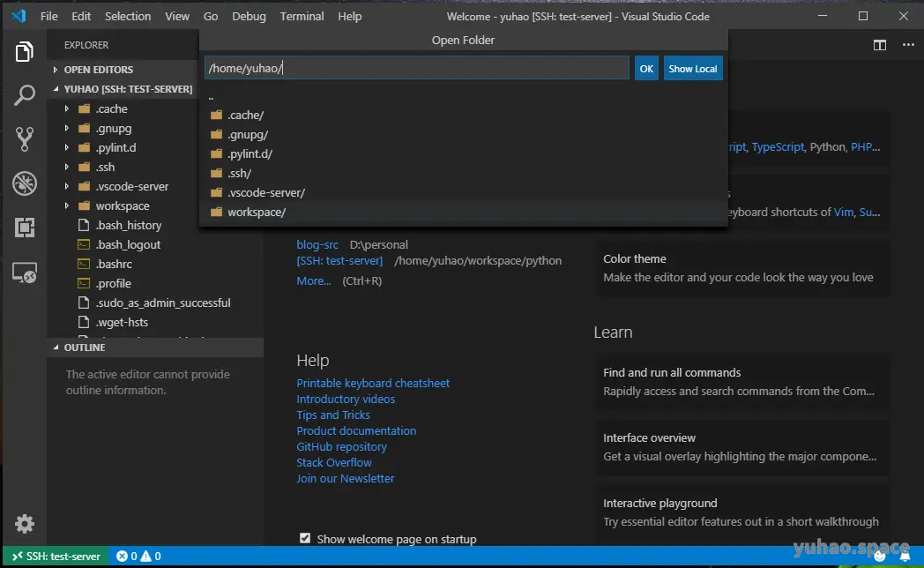Viewport: 924px width, 568px height.
Task: Click the SSH: test-server remote indicator
Action: coord(56,557)
